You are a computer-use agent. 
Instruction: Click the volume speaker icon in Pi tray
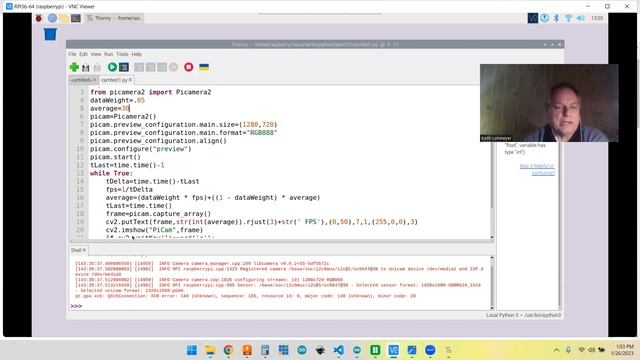(x=580, y=18)
